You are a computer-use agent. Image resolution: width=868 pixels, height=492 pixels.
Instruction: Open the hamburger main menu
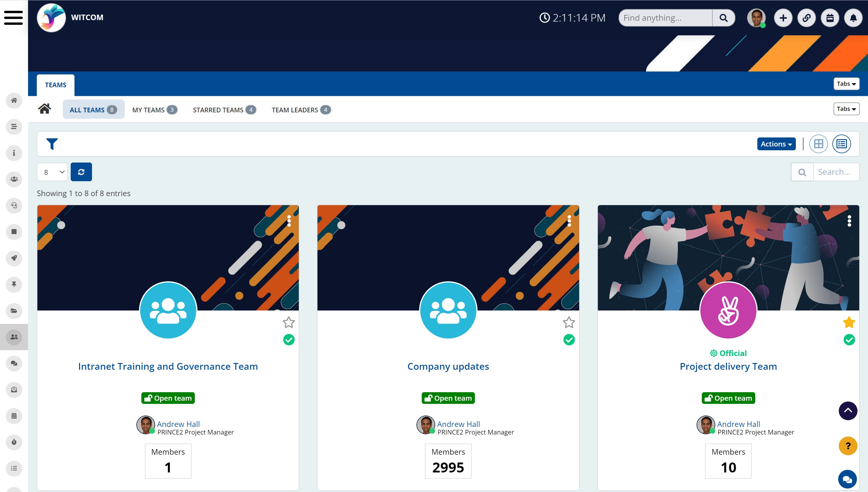[x=13, y=18]
